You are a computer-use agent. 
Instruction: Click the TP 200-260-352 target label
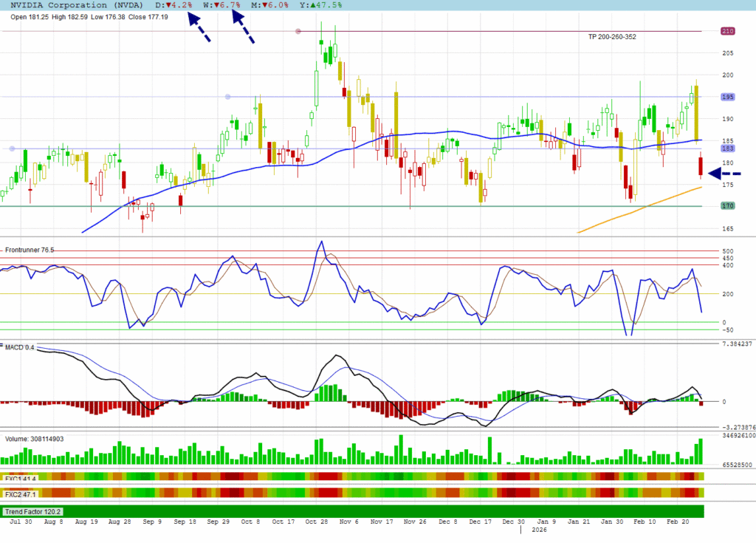pos(612,37)
